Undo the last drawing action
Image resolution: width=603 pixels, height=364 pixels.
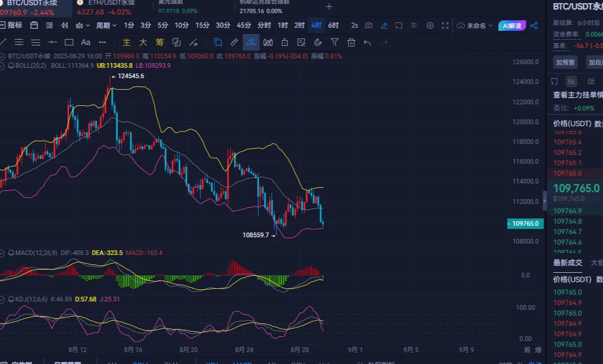367,42
